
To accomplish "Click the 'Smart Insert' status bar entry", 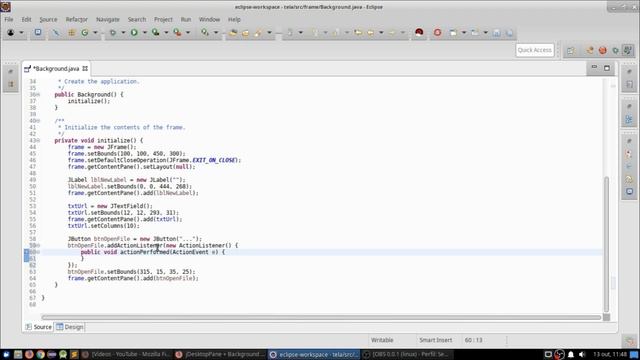I will click(436, 340).
